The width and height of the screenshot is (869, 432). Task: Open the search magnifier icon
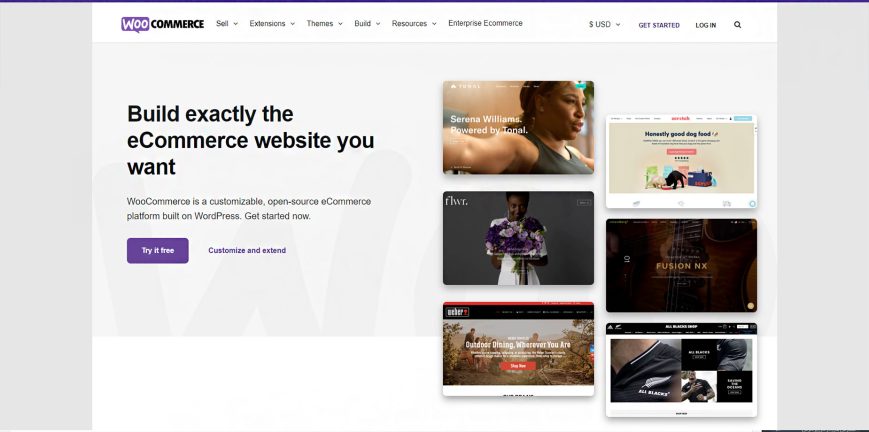pyautogui.click(x=737, y=25)
